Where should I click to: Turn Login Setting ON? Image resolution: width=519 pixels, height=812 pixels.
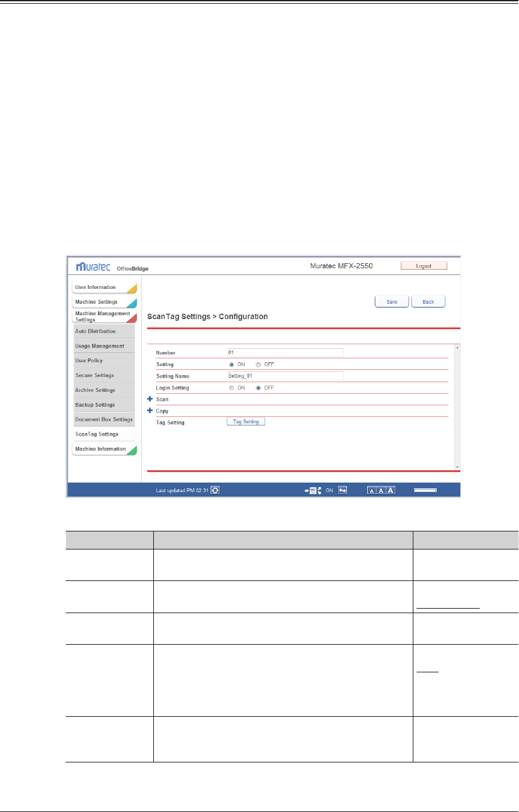point(232,388)
